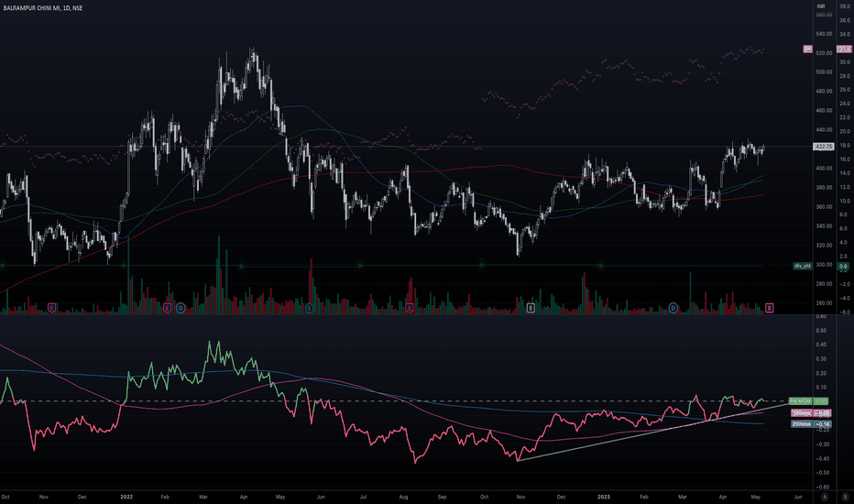The height and width of the screenshot is (504, 854).
Task: Click the Aug label on time axis
Action: (403, 497)
